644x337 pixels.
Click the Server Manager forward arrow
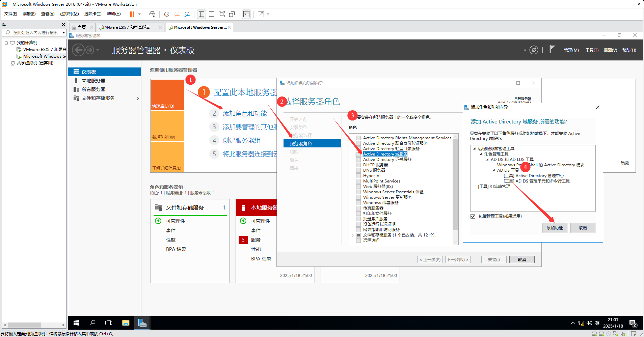[x=90, y=50]
